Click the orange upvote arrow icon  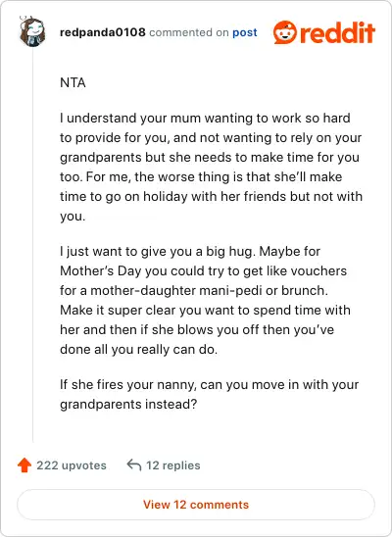[24, 465]
